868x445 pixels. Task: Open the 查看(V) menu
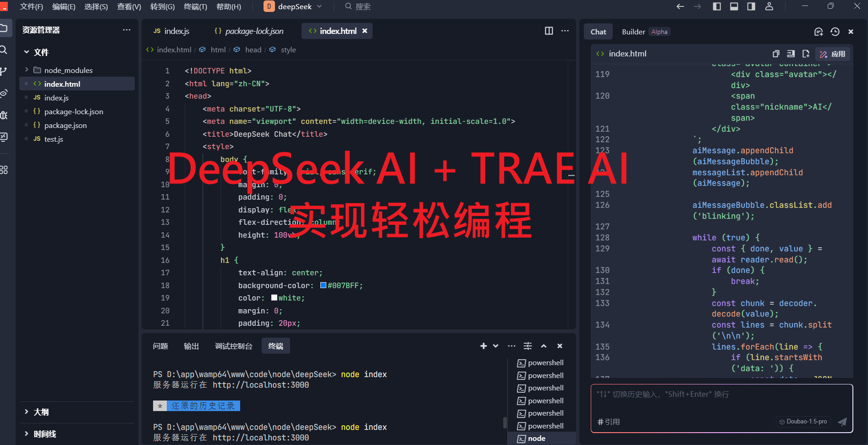(129, 6)
